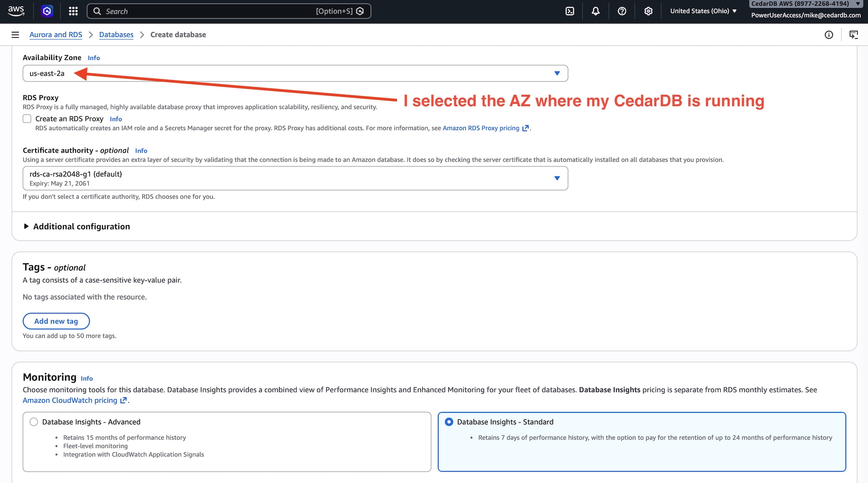Open settings gear icon in top bar
Screen dimensions: 868x483
point(648,11)
